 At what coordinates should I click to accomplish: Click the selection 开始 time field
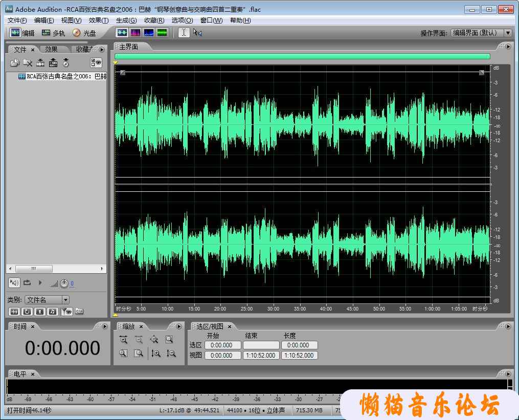222,345
